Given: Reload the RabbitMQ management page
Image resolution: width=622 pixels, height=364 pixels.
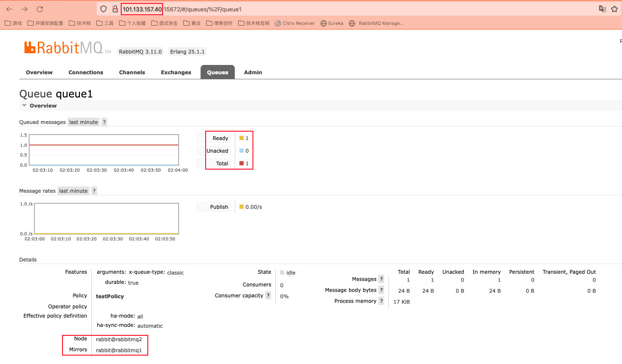Looking at the screenshot, I should click(x=40, y=9).
